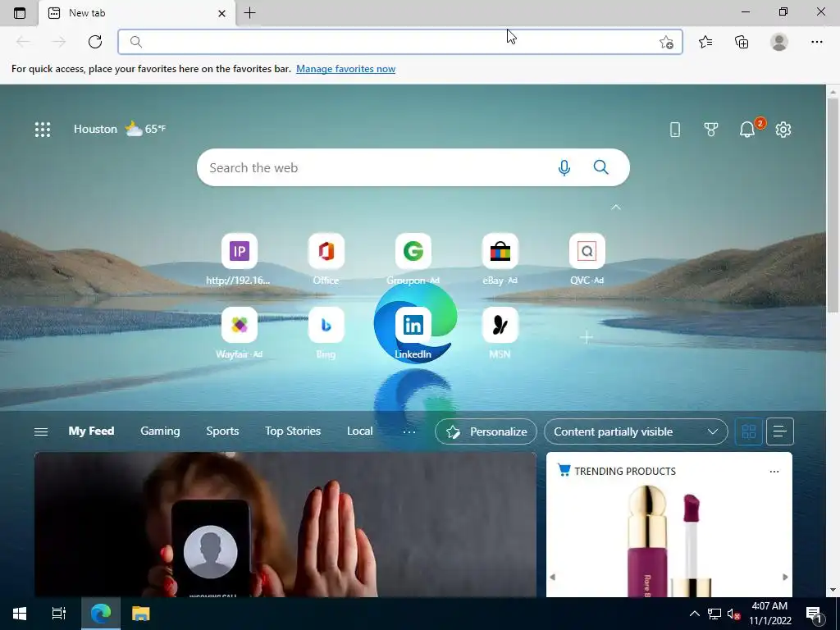
Task: Open a new tab with plus button
Action: [249, 13]
